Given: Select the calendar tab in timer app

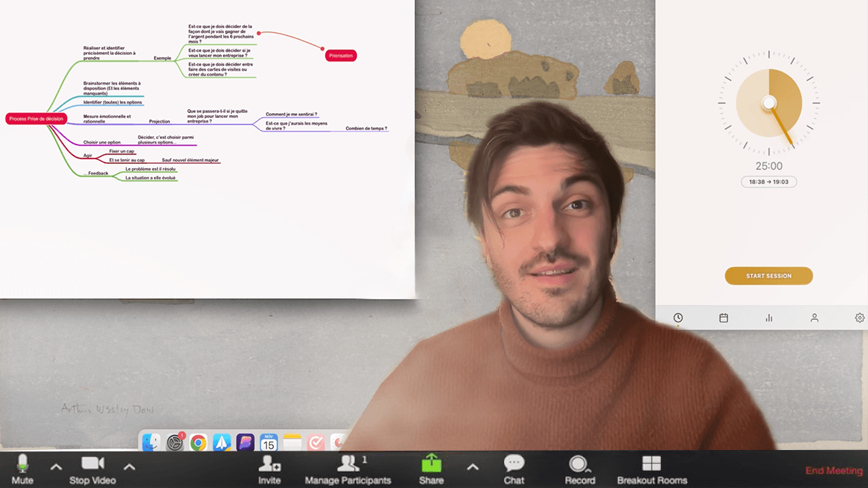Looking at the screenshot, I should [724, 318].
